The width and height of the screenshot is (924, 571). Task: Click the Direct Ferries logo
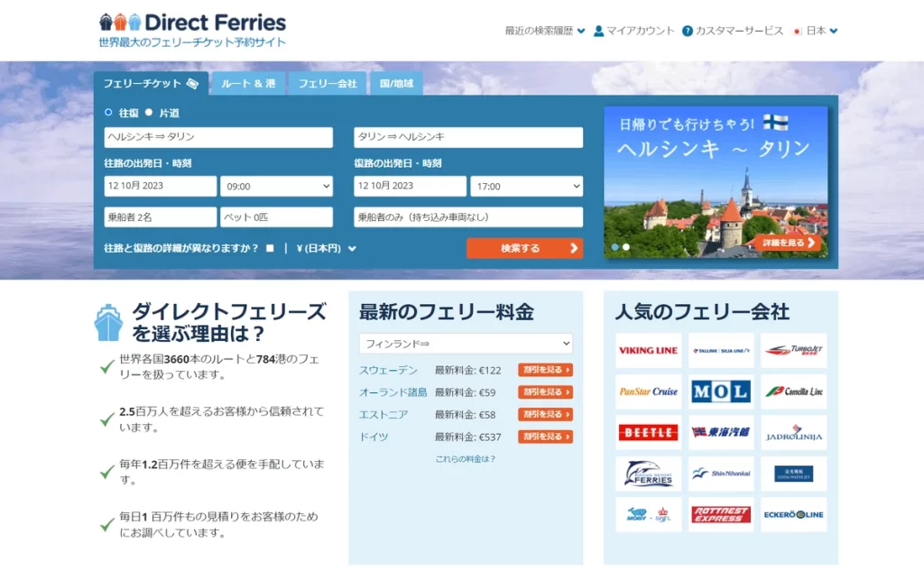point(192,23)
